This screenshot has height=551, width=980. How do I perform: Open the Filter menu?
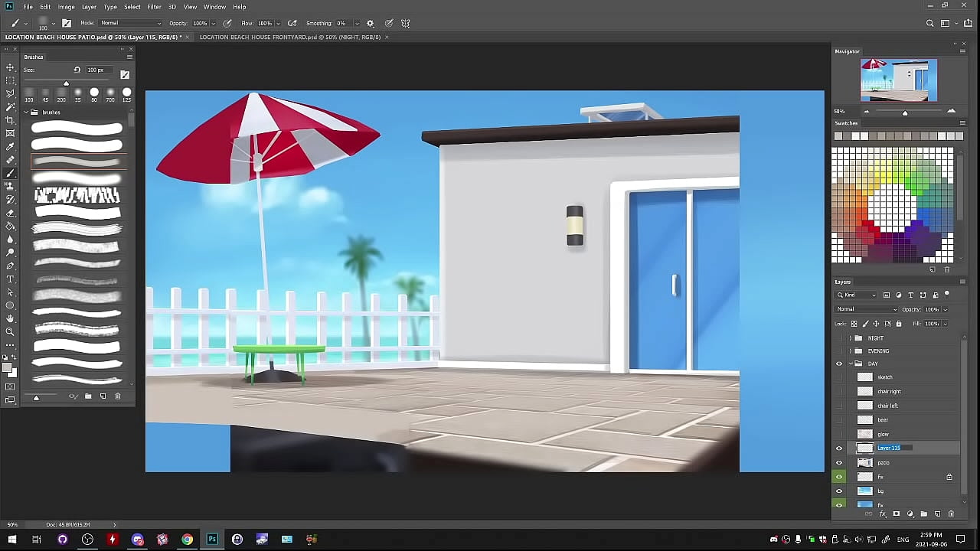tap(154, 7)
